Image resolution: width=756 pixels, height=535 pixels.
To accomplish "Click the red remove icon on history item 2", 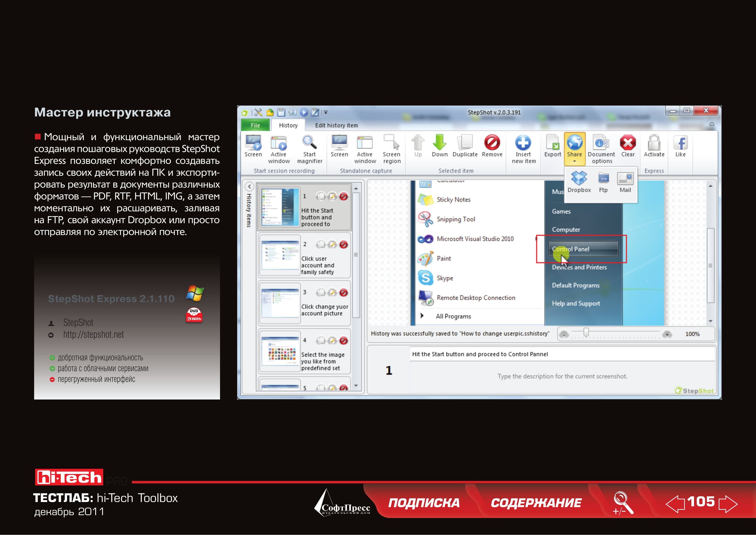I will [x=344, y=245].
